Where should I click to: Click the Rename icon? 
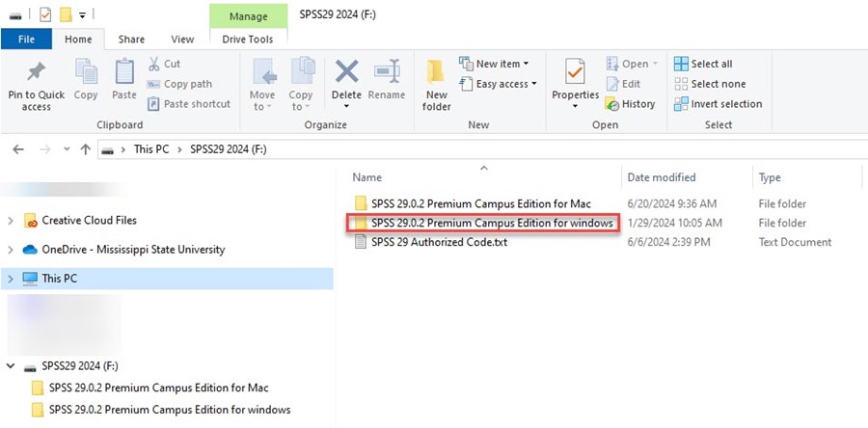[387, 72]
